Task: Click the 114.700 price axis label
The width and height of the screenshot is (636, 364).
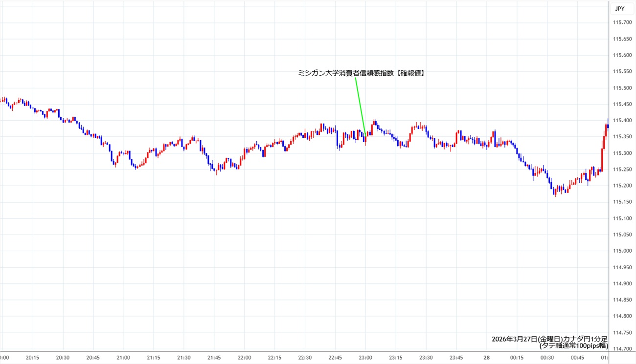Action: click(x=621, y=349)
